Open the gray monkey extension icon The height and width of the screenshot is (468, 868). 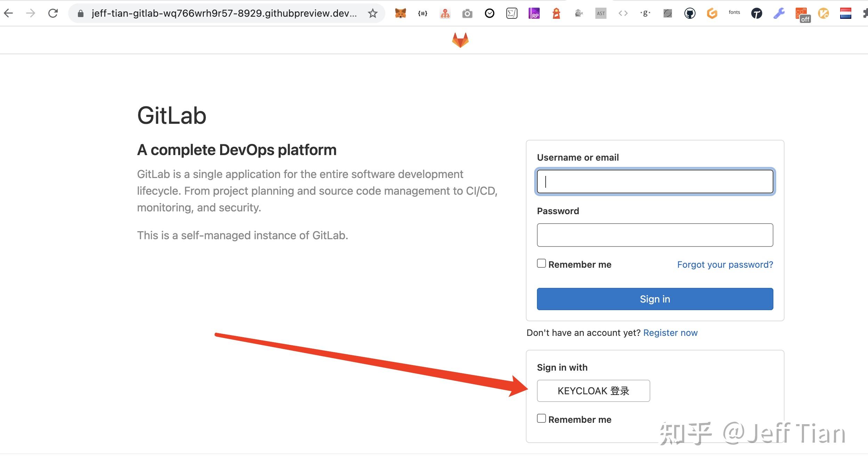click(579, 14)
